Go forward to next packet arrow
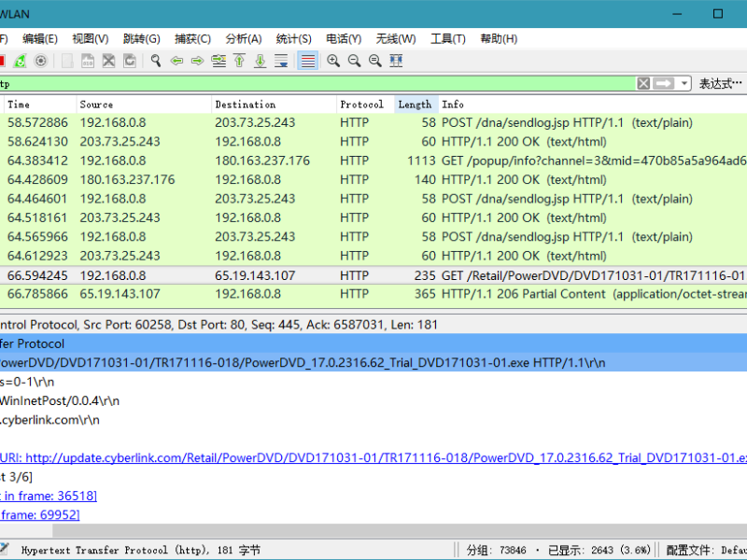 (x=197, y=61)
